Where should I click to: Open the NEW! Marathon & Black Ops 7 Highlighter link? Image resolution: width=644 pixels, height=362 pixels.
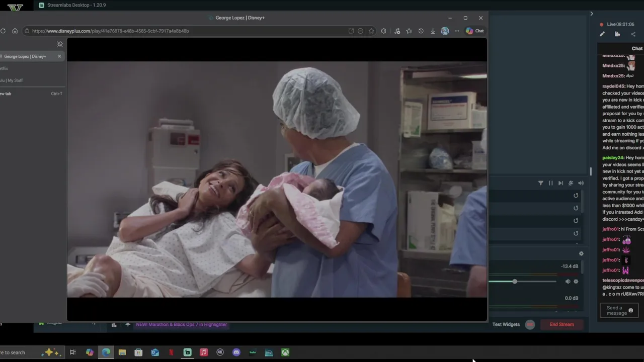[x=182, y=324]
